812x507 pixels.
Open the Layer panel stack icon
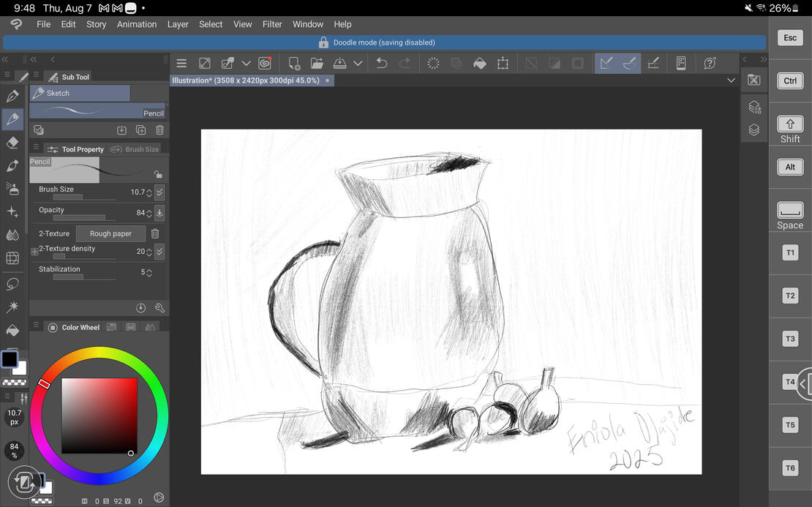pos(754,130)
